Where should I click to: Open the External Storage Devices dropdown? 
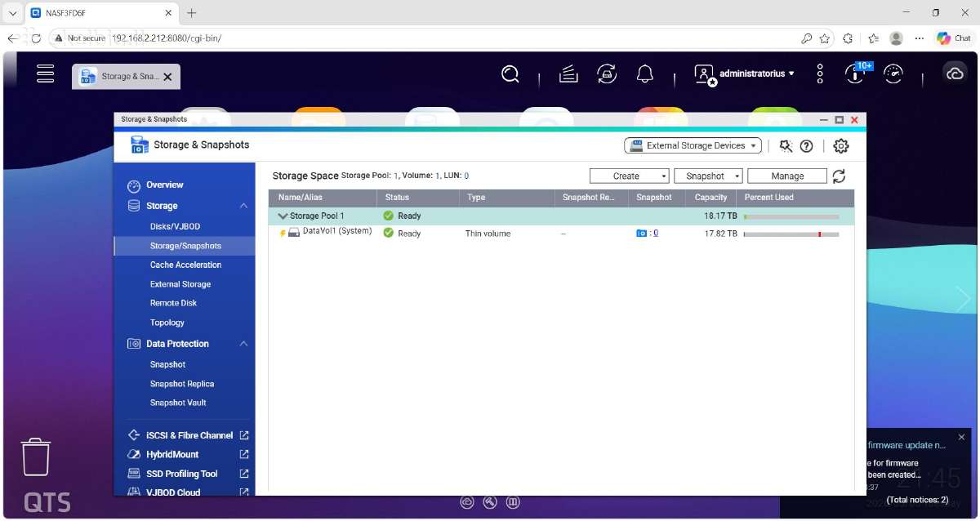[693, 145]
